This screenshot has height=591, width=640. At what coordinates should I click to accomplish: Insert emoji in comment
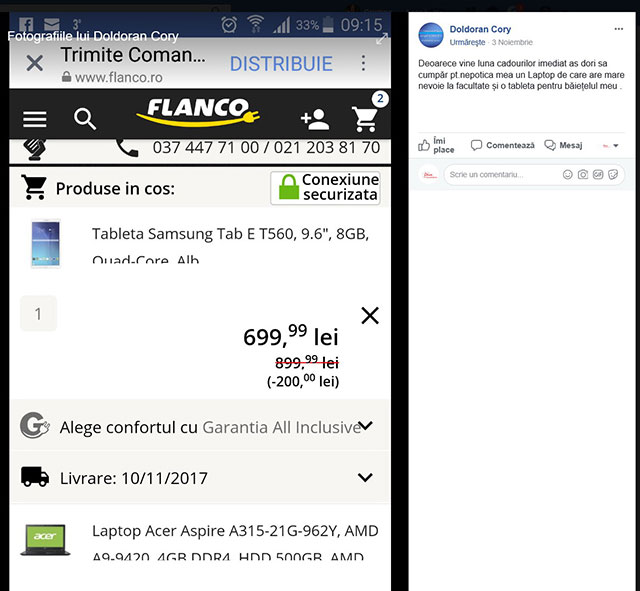coord(567,175)
